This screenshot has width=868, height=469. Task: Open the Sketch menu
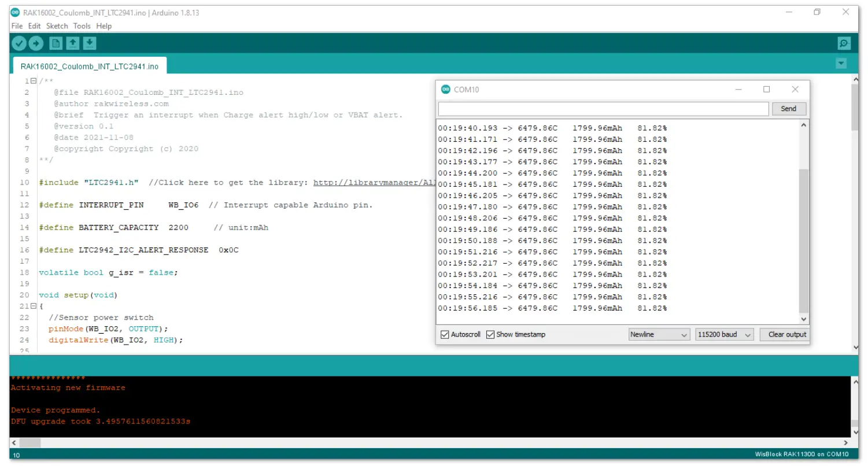coord(57,26)
